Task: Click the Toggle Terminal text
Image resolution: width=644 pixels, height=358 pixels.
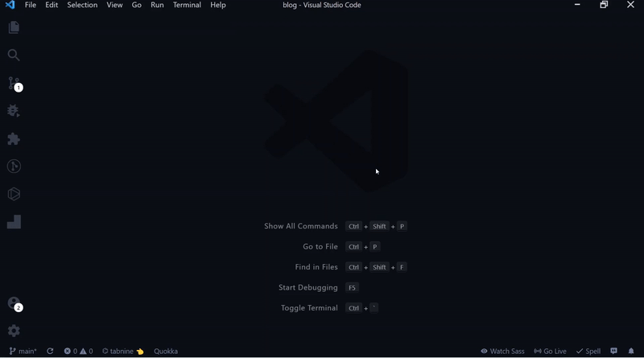Action: click(x=309, y=308)
